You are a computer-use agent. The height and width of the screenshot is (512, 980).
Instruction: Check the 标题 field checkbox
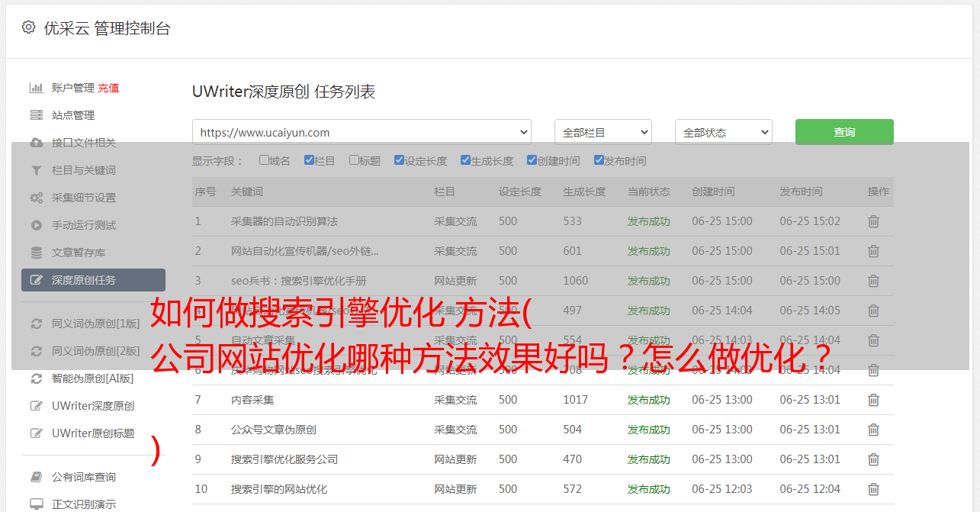(x=354, y=160)
